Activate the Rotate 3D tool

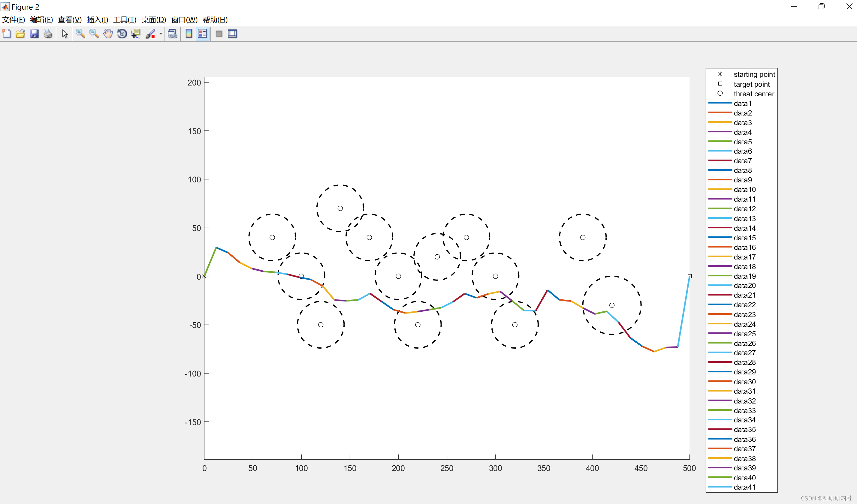point(122,34)
